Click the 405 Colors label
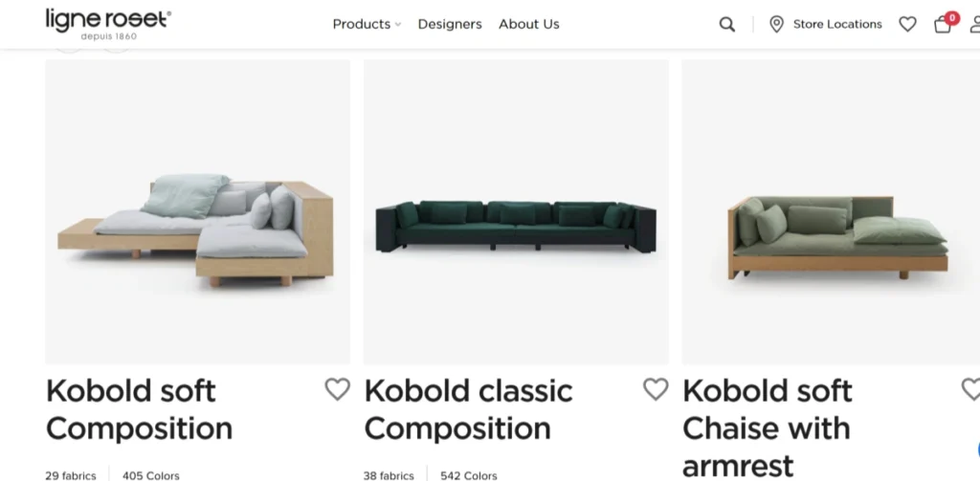 (150, 475)
